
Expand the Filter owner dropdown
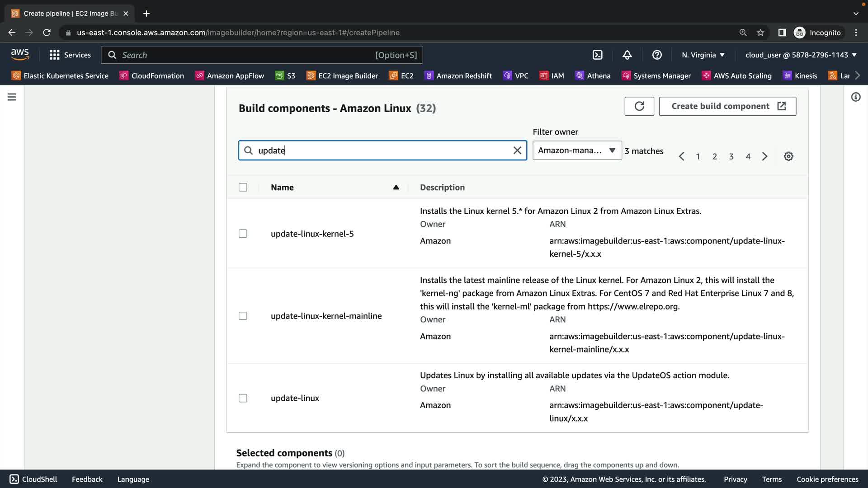[x=577, y=150]
